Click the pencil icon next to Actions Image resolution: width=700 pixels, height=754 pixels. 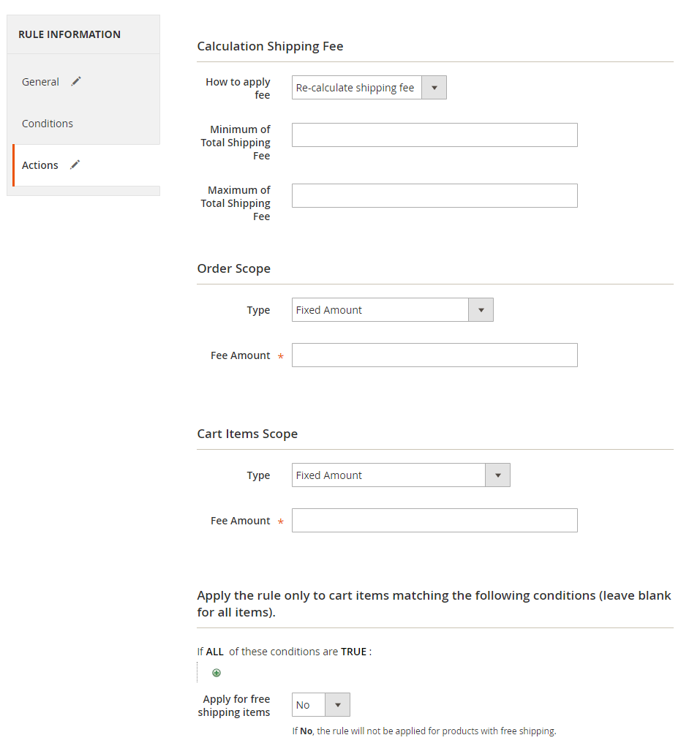click(75, 165)
